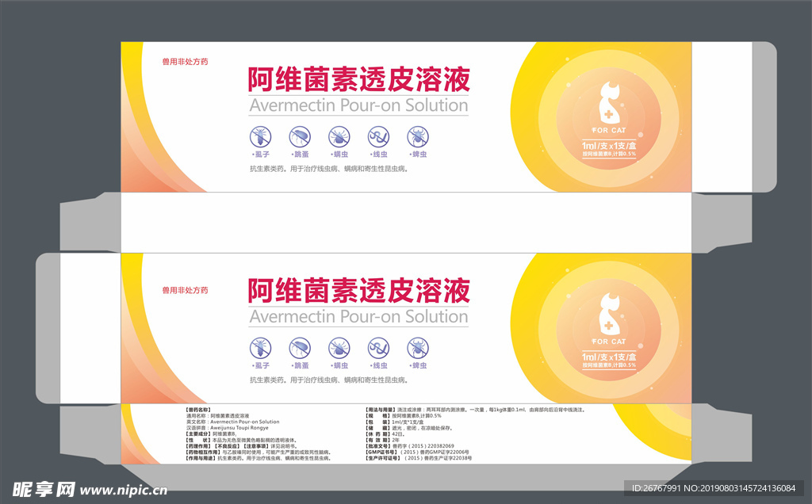The image size is (812, 504).
Task: Click 按阿维菌素B,计算0.5% under lower cat badge
Action: (x=609, y=365)
